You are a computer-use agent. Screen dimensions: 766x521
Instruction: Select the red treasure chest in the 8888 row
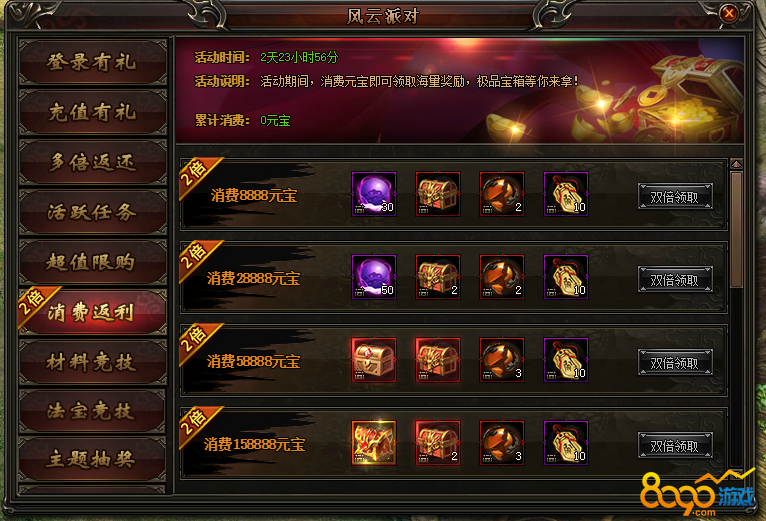coord(438,194)
